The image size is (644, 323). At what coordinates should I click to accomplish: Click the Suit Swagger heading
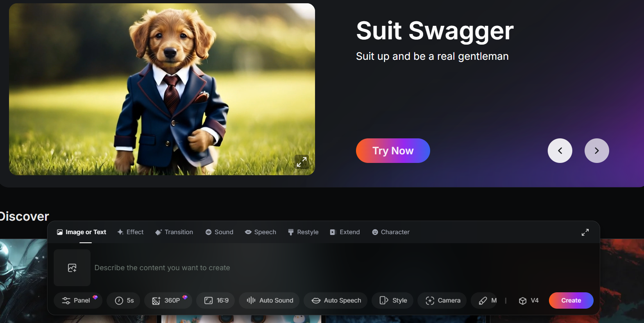(x=435, y=31)
